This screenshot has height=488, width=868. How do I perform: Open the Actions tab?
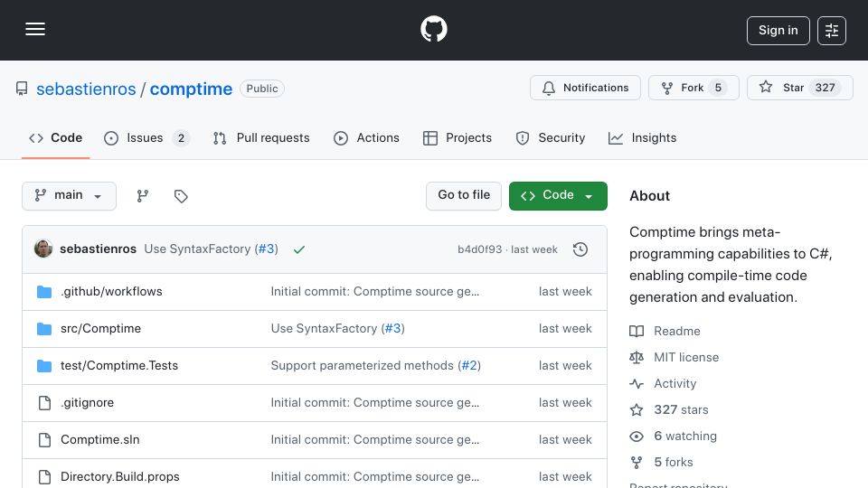point(366,137)
